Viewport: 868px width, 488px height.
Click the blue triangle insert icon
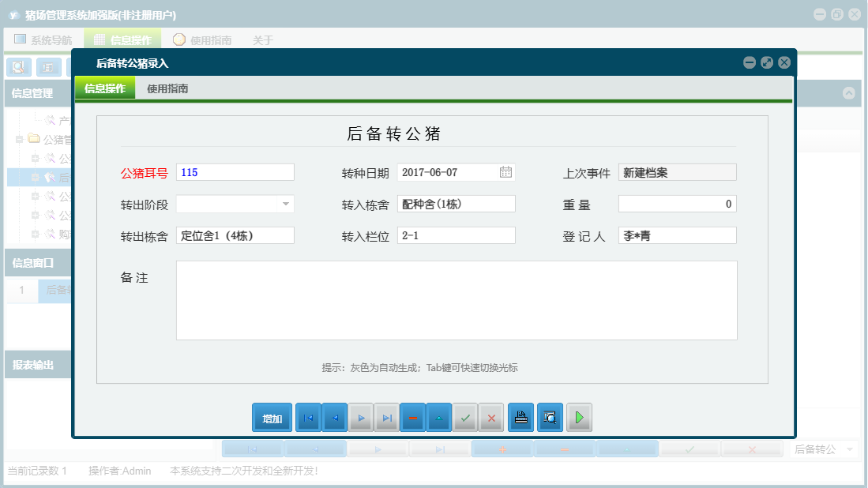coord(438,418)
